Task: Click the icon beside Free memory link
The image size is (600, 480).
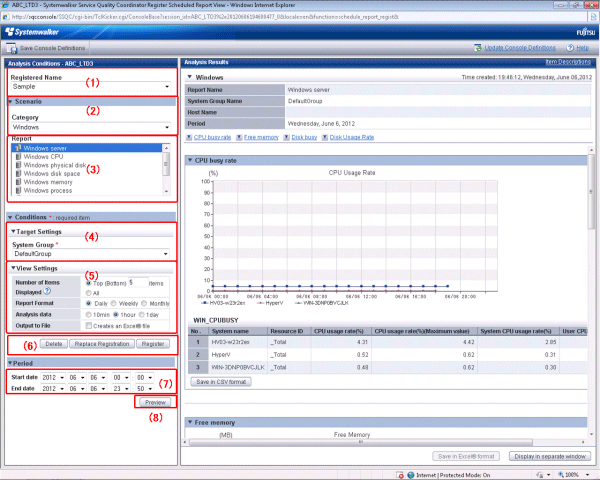Action: (239, 137)
